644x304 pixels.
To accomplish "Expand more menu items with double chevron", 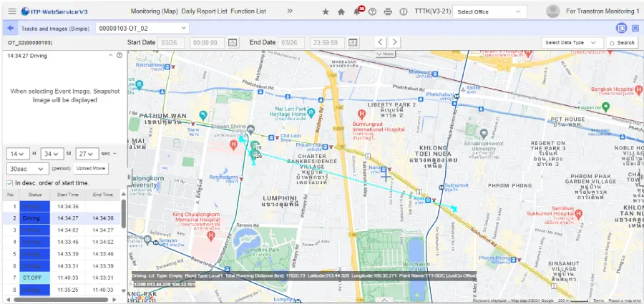I will pyautogui.click(x=290, y=11).
